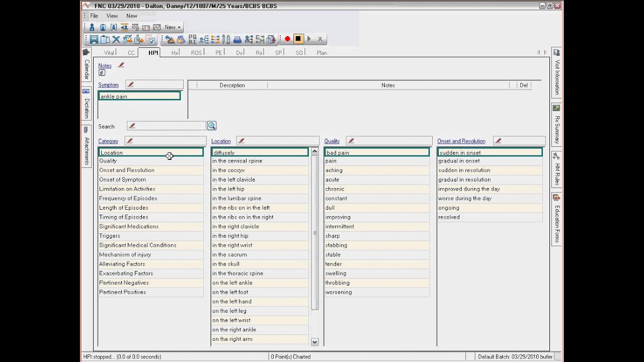Click the hand eraser toolbar icon
Viewport: 644px width, 362px height.
point(181,39)
